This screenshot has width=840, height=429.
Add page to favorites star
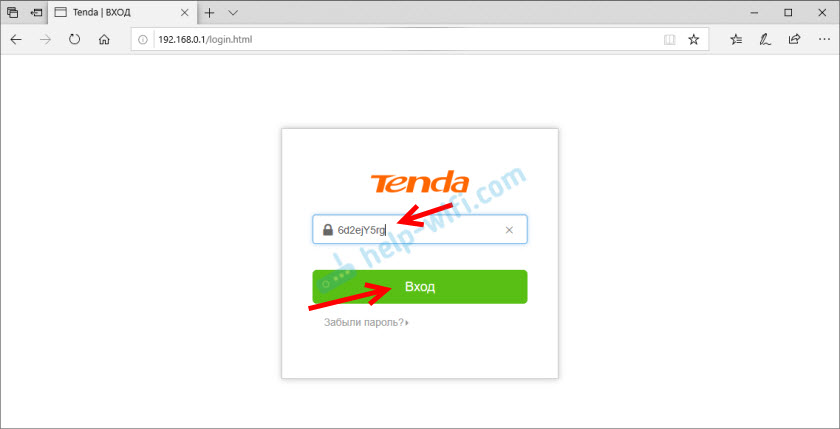(x=694, y=39)
